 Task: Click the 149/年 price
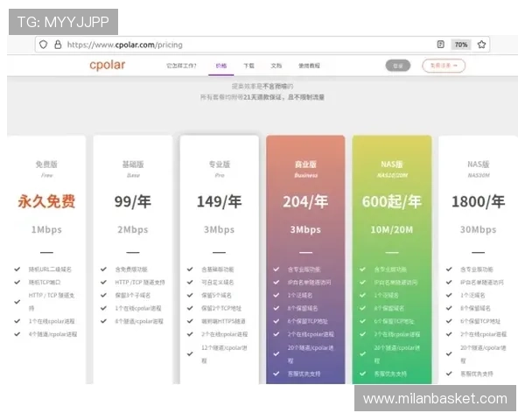point(219,201)
